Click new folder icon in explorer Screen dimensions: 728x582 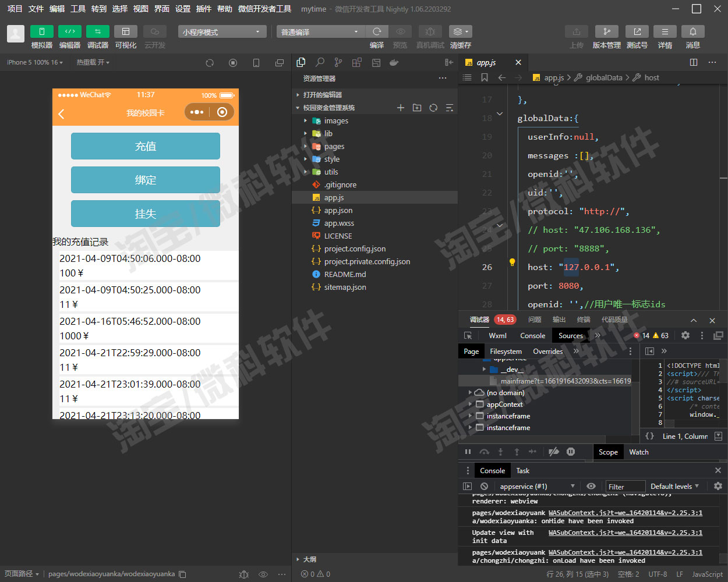click(x=417, y=108)
